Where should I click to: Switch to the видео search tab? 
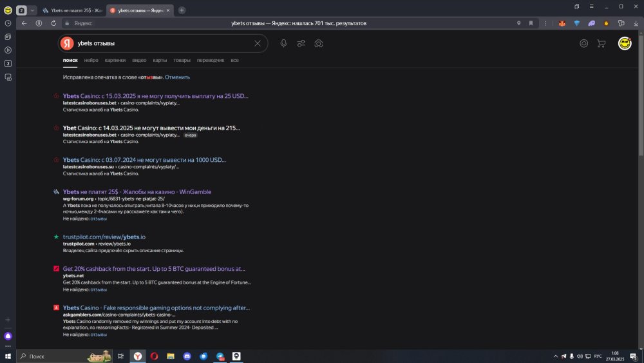[x=139, y=60]
